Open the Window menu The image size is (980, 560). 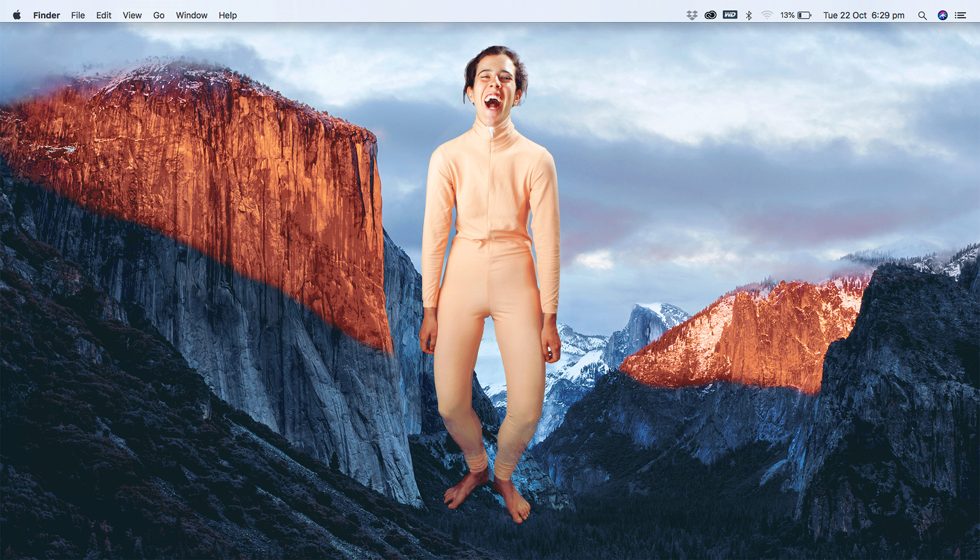point(191,15)
